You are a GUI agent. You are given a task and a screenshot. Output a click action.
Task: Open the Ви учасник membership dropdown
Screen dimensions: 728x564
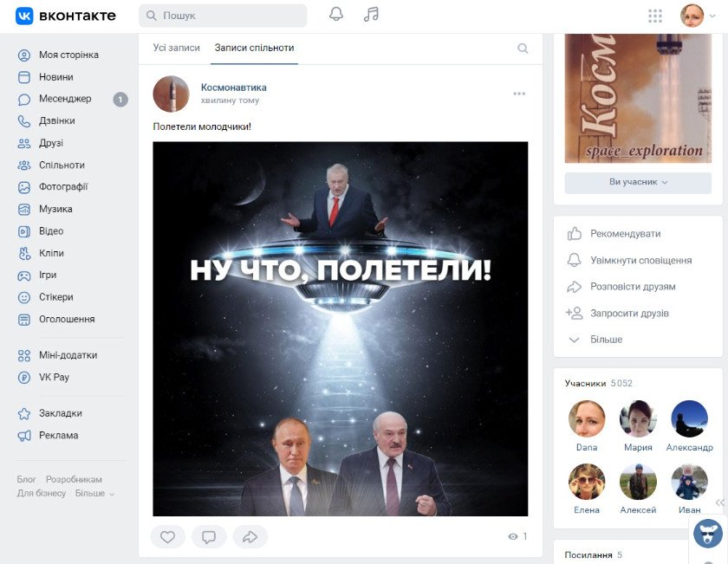[638, 183]
